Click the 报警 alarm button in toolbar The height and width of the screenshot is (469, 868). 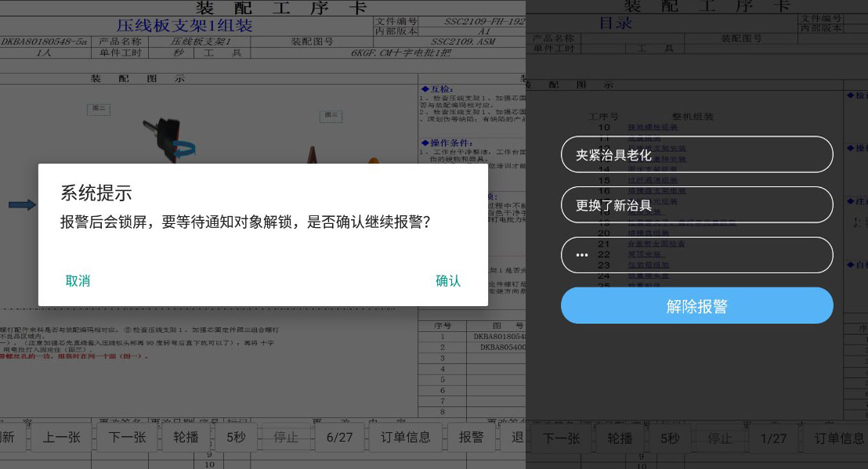472,437
